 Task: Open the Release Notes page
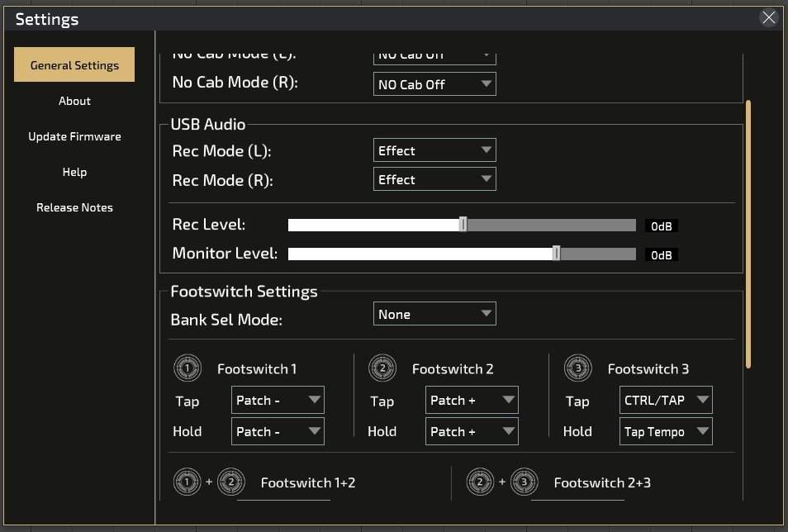point(74,207)
